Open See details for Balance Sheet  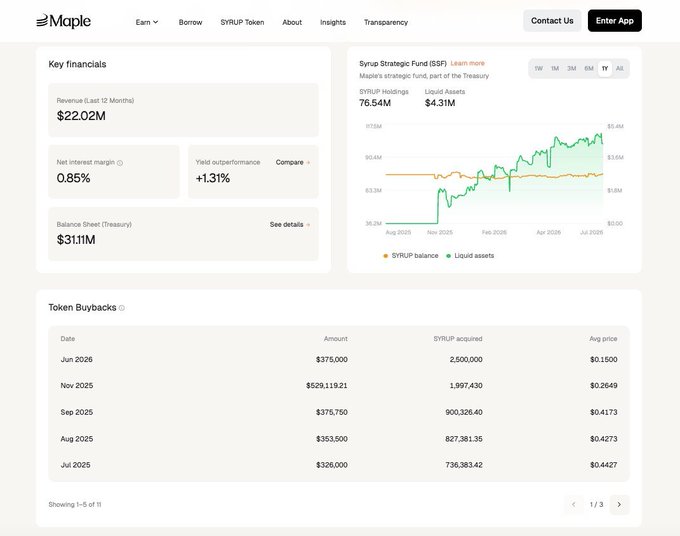290,225
